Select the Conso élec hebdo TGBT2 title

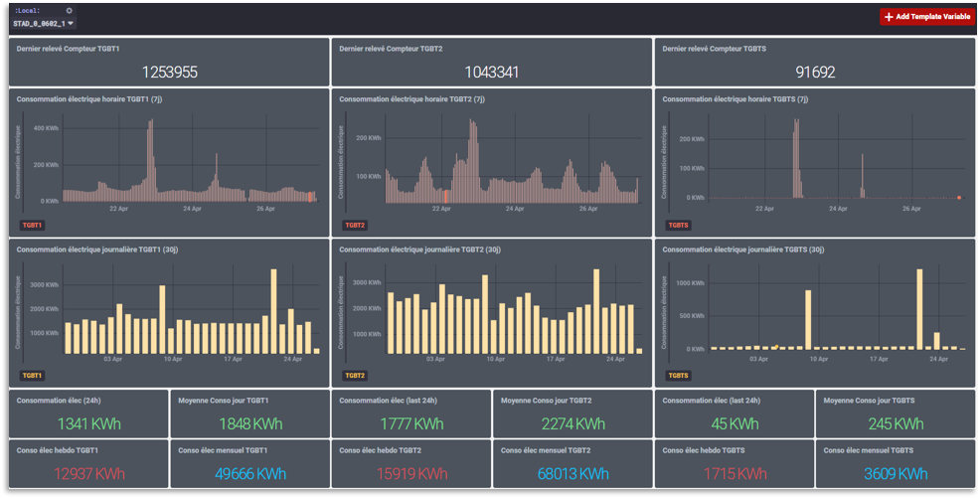(380, 450)
